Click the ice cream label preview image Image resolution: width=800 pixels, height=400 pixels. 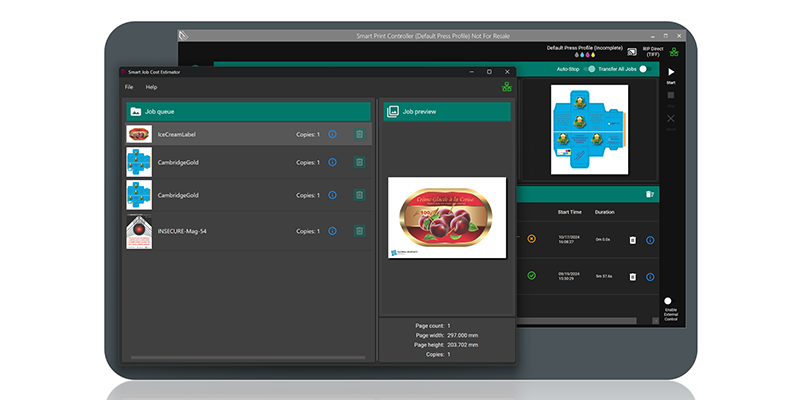[446, 218]
